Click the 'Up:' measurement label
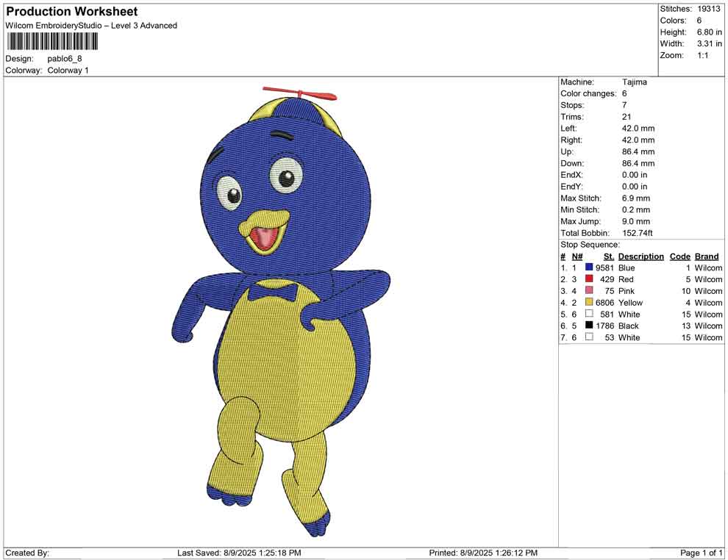728x560 pixels. pyautogui.click(x=567, y=151)
